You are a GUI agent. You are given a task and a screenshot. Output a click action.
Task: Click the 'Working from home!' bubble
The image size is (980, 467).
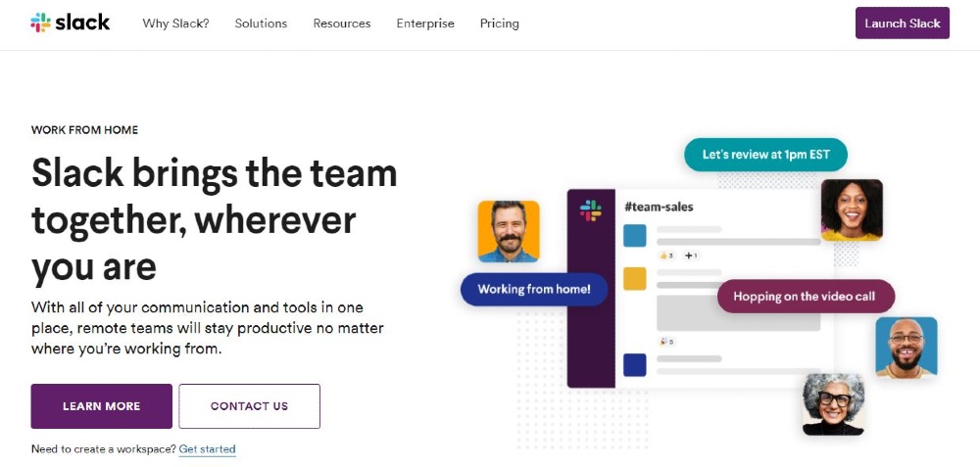tap(534, 289)
